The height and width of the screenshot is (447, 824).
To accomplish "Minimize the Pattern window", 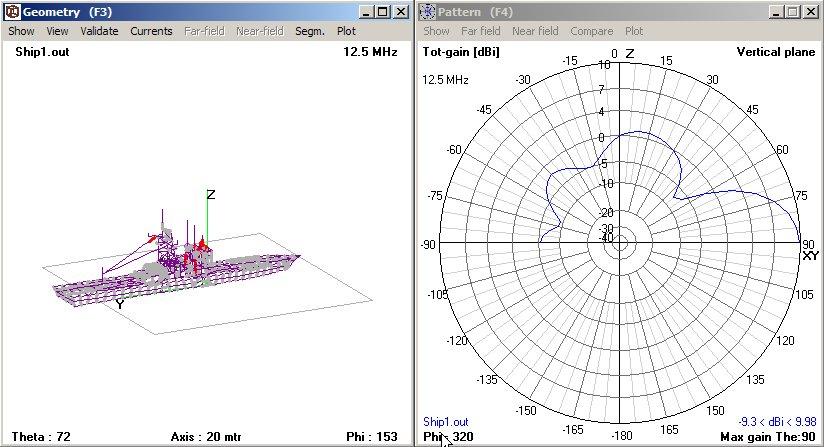I will [x=776, y=12].
